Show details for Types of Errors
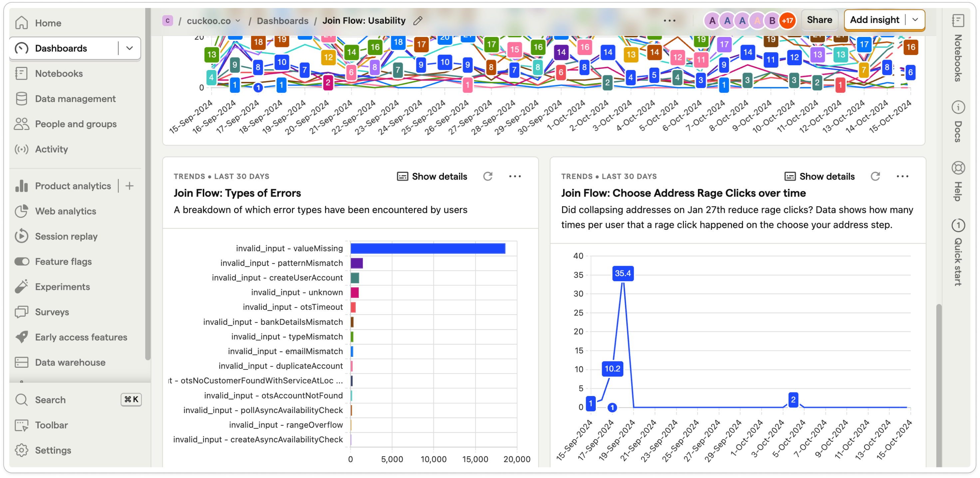This screenshot has height=478, width=980. click(432, 176)
